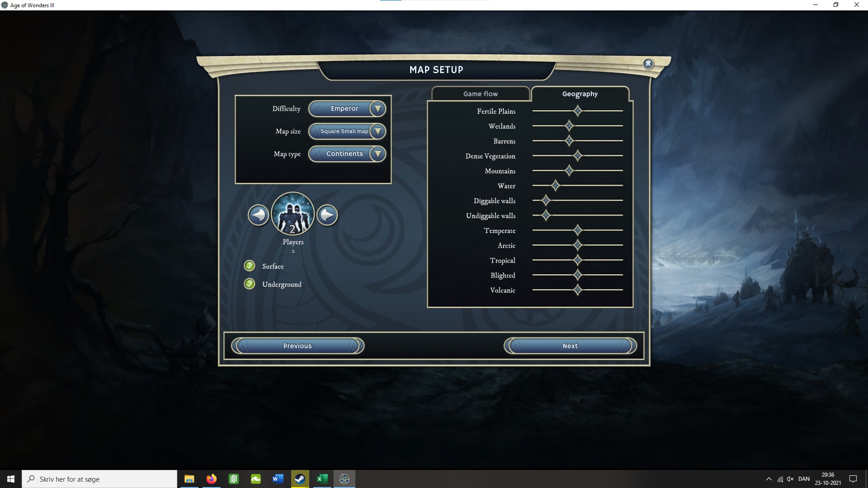Click the Dense Vegetation slider handle

(578, 155)
